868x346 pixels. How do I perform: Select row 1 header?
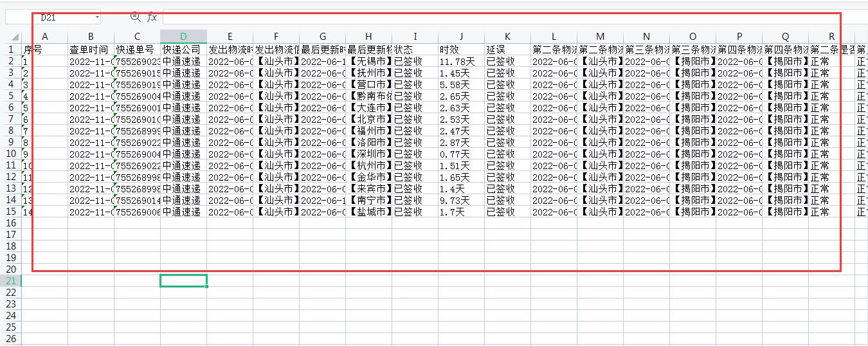pos(10,50)
